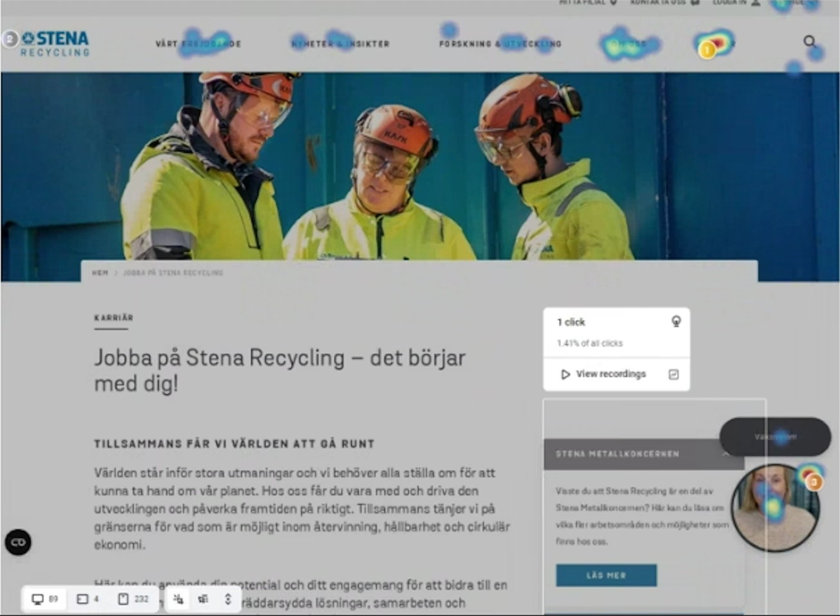Open Nyheter & Insikter menu

coord(341,44)
